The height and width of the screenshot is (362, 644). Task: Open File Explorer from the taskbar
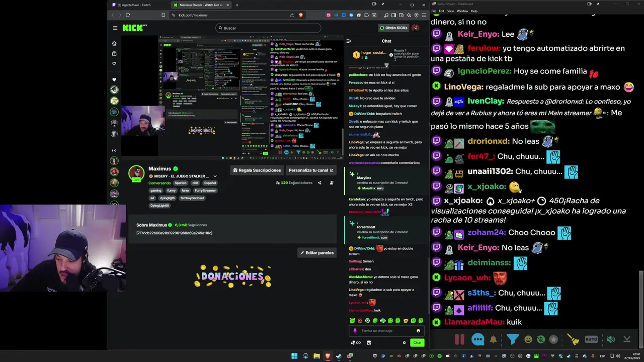pos(316,356)
